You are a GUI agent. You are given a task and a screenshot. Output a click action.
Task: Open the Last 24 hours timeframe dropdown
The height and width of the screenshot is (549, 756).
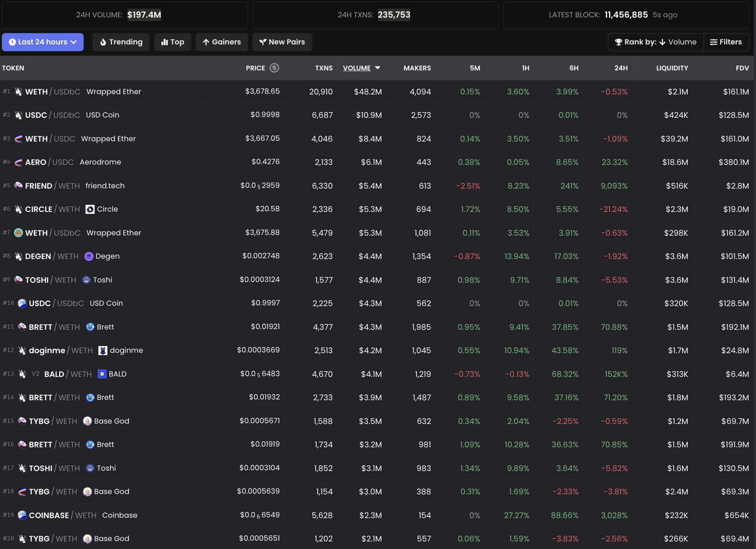click(43, 42)
